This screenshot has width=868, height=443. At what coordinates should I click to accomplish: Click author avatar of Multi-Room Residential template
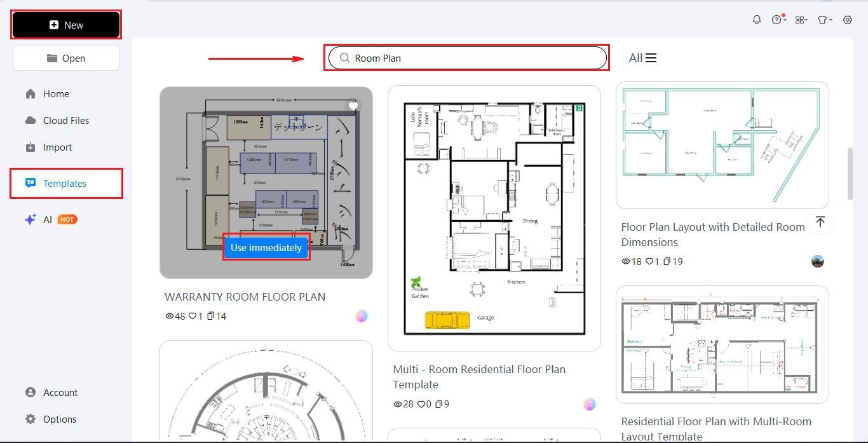point(590,404)
